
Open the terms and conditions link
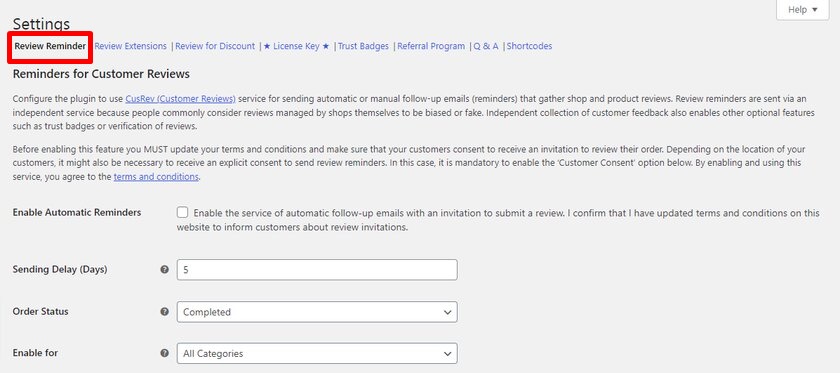[156, 176]
